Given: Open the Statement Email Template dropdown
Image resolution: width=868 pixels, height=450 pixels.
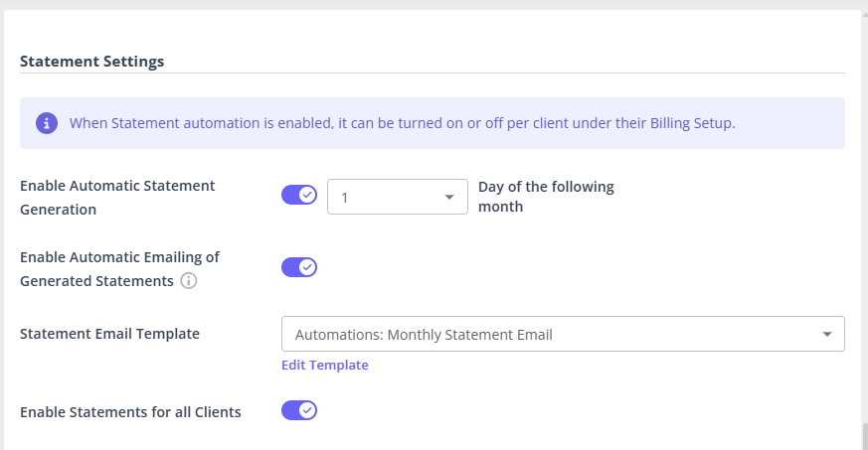Looking at the screenshot, I should 563,335.
